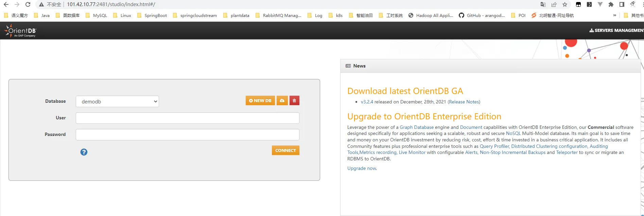
Task: Click the browser address bar URL
Action: pyautogui.click(x=111, y=4)
